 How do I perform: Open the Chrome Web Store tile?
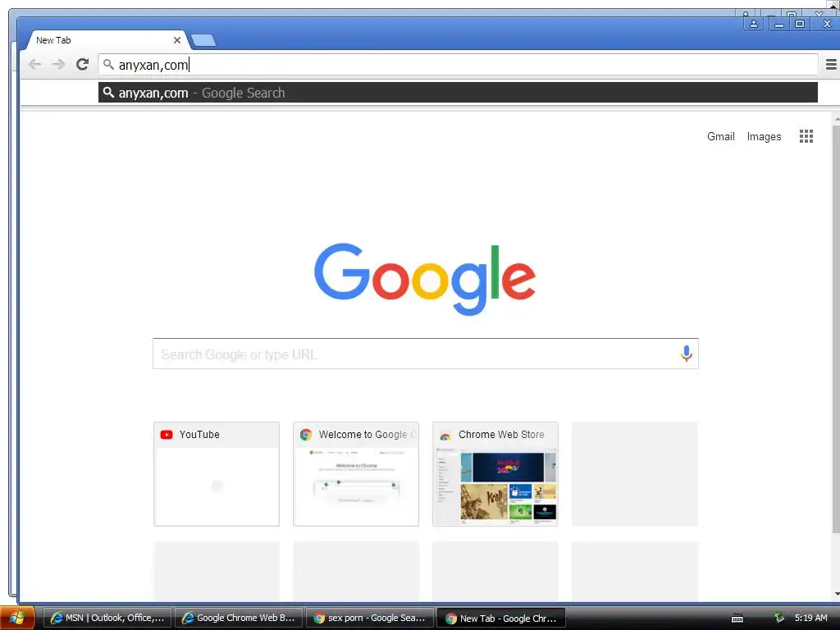(x=495, y=474)
